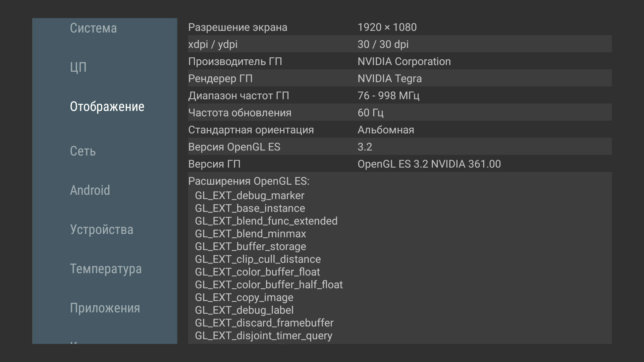Select the Температура menu item
The image size is (644, 362).
pyautogui.click(x=106, y=269)
